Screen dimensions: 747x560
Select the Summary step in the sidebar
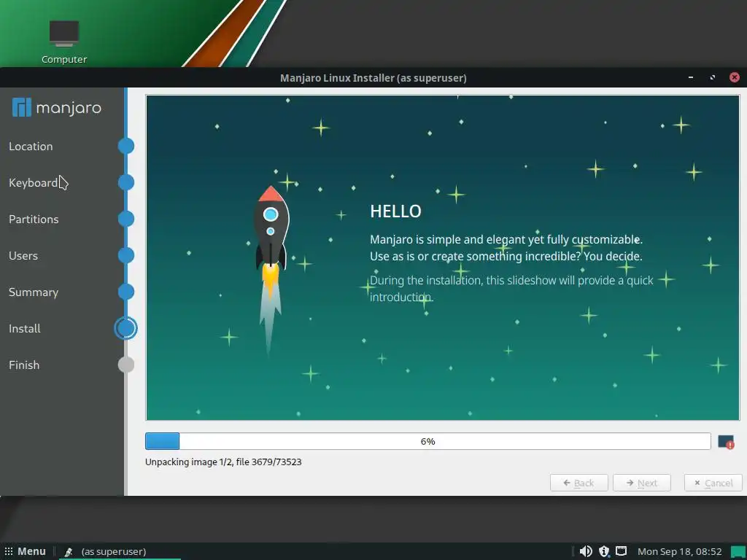point(34,292)
